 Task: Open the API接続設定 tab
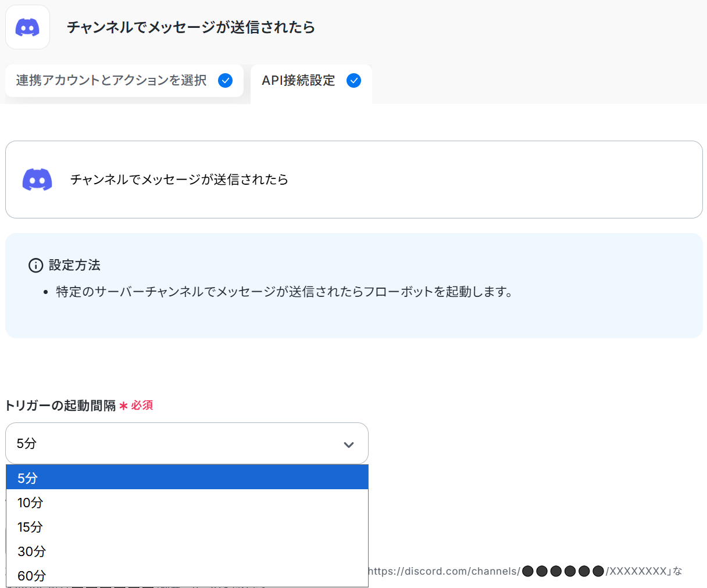tap(298, 81)
